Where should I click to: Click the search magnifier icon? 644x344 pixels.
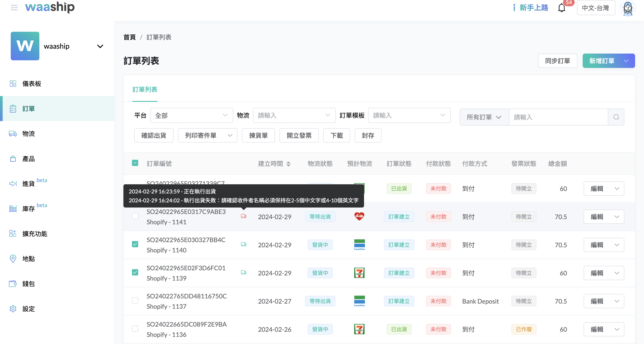(x=616, y=117)
